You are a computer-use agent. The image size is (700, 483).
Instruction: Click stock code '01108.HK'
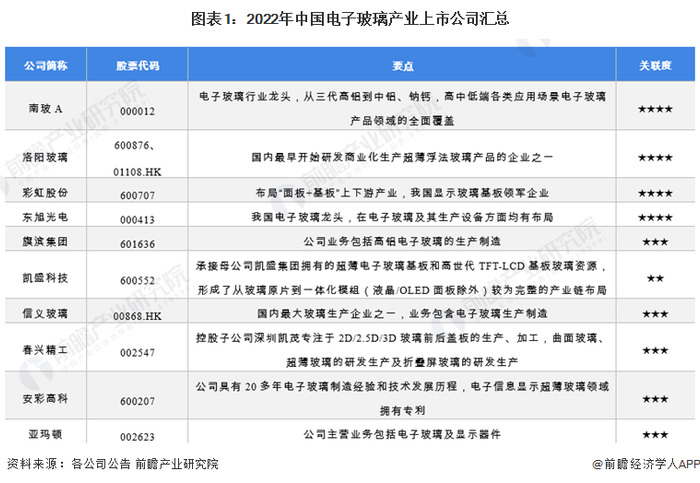click(x=138, y=172)
